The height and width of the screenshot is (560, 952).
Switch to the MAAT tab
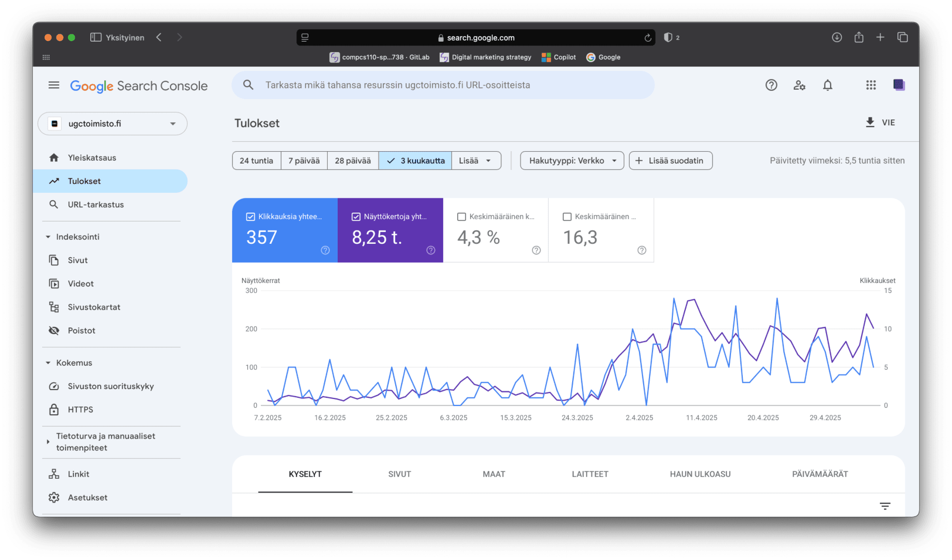(493, 474)
